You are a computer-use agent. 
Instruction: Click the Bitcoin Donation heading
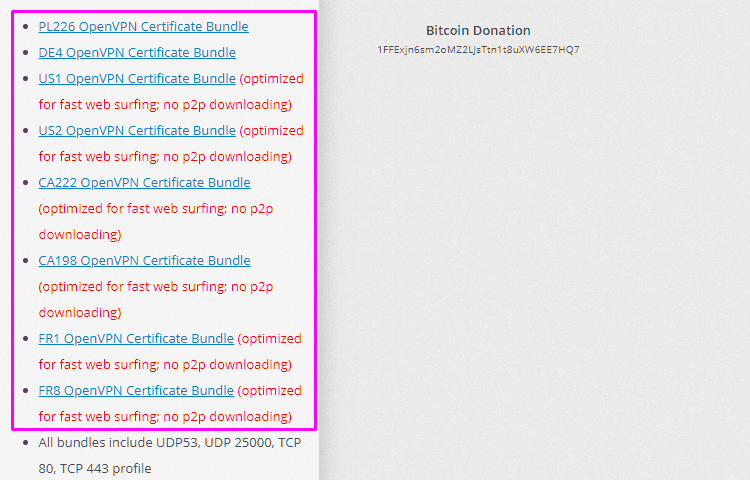pos(478,31)
